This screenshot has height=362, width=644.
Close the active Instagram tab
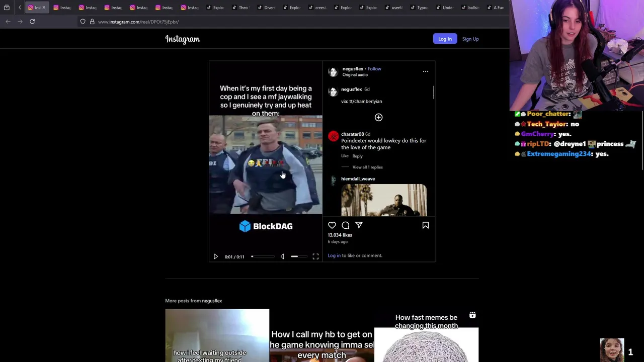[x=44, y=8]
